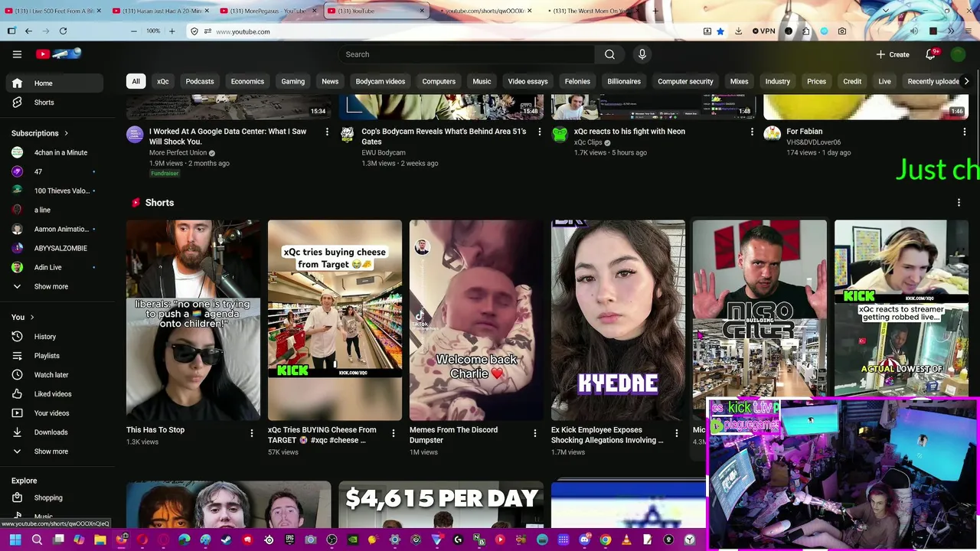Open options for Shorts shelf
This screenshot has width=980, height=551.
(x=959, y=203)
